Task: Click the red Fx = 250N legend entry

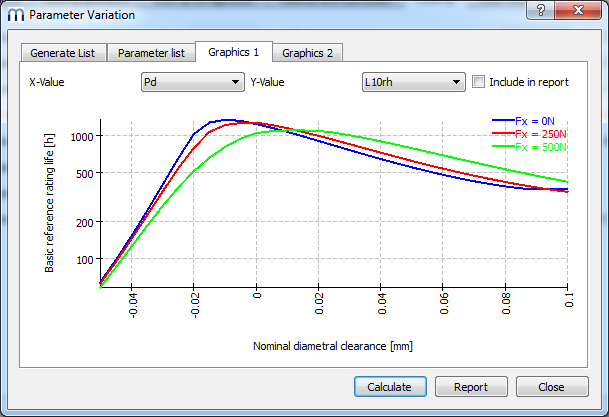Action: point(529,134)
